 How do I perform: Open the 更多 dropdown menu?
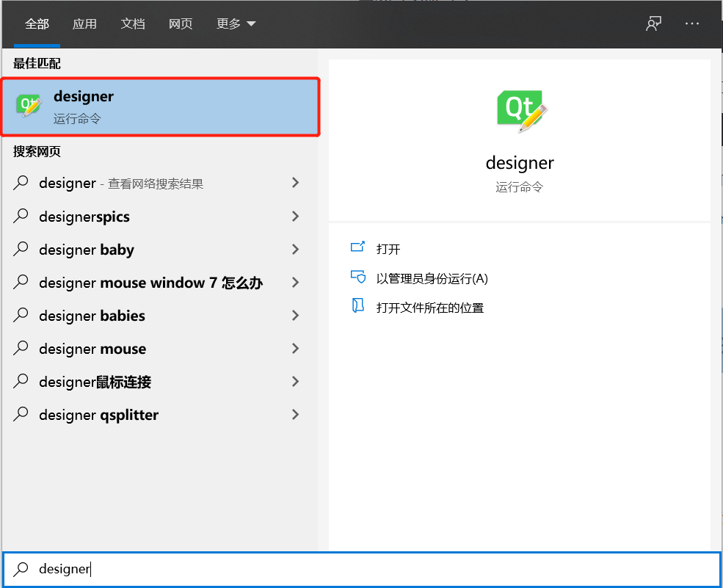tap(236, 23)
